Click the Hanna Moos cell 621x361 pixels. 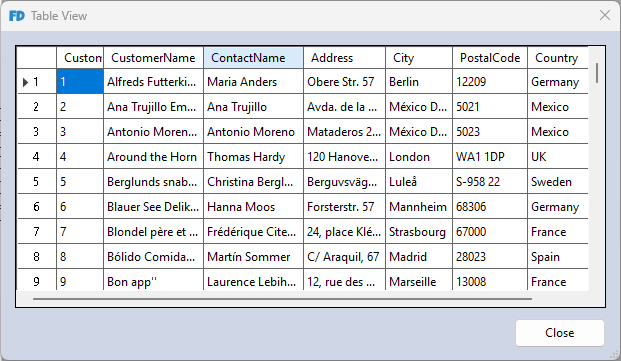tap(253, 207)
